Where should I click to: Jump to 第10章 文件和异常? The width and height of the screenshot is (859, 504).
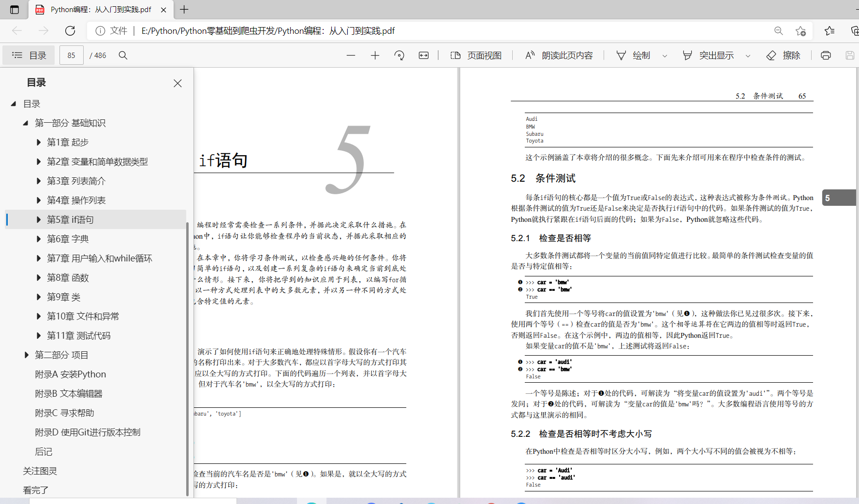[x=83, y=316]
